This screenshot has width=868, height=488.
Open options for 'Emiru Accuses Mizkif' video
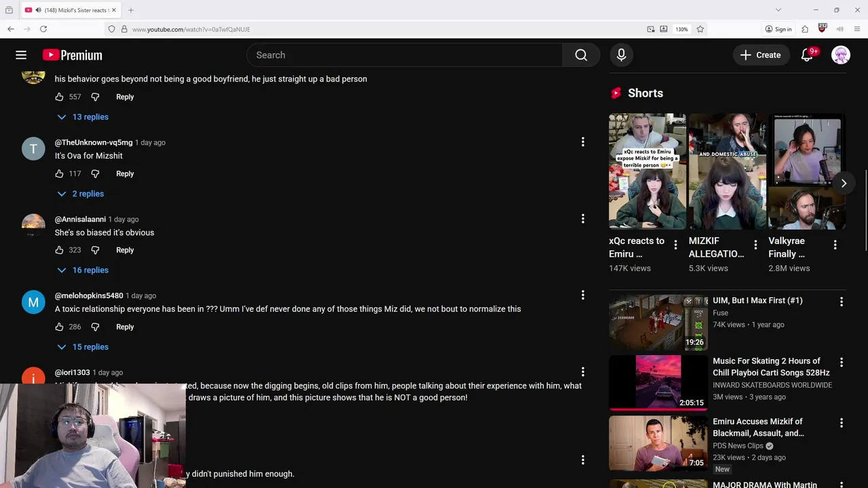(x=842, y=423)
